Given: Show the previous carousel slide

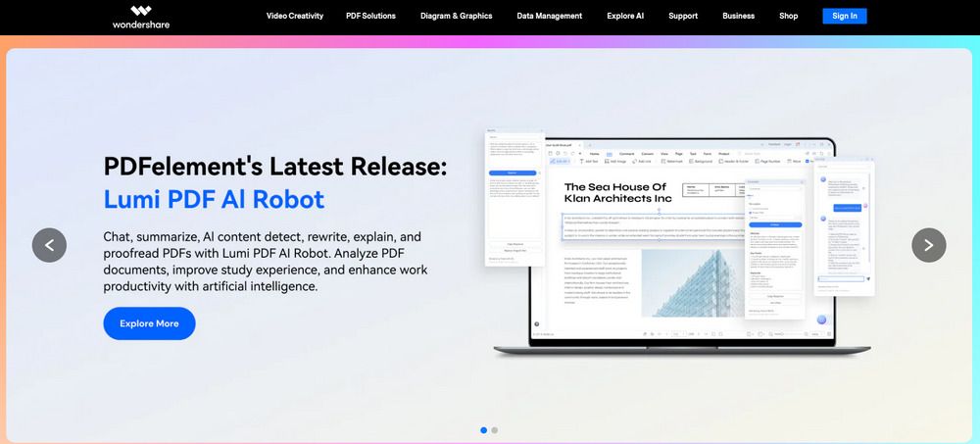Looking at the screenshot, I should pos(49,245).
